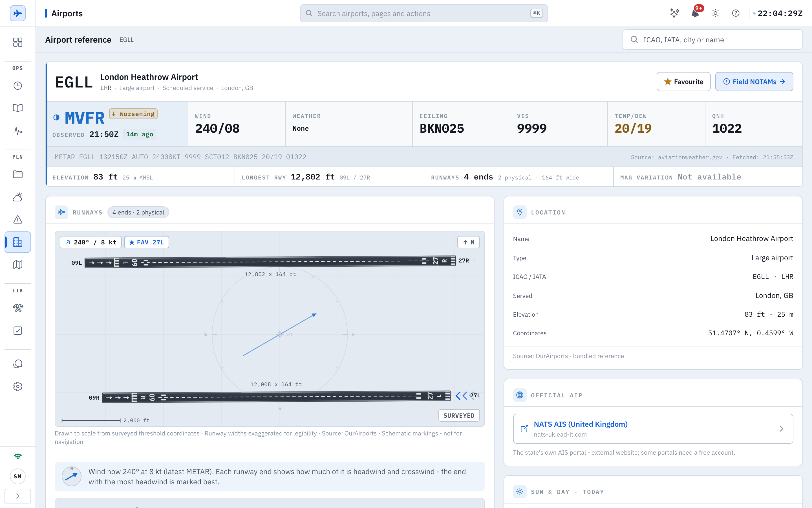Select runway 09L label on the diagram
The image size is (812, 508).
click(x=76, y=263)
